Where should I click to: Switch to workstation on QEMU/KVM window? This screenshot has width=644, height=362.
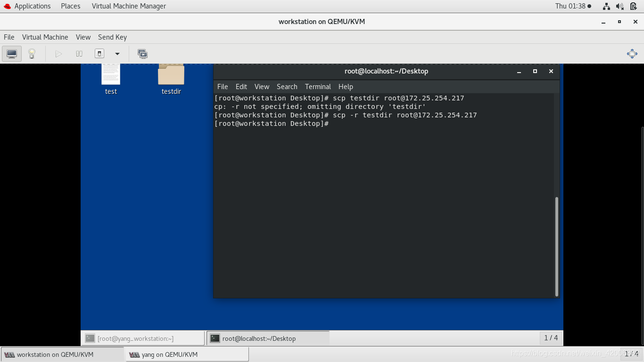pos(63,354)
